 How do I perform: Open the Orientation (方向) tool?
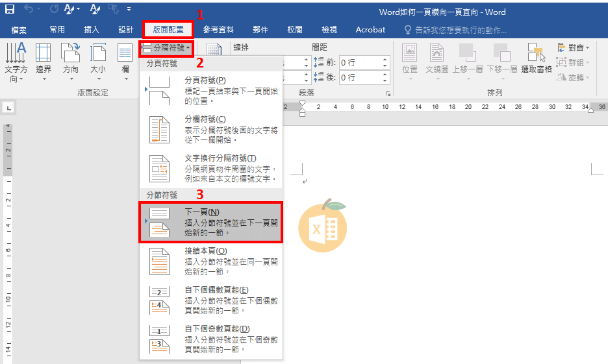(x=71, y=63)
